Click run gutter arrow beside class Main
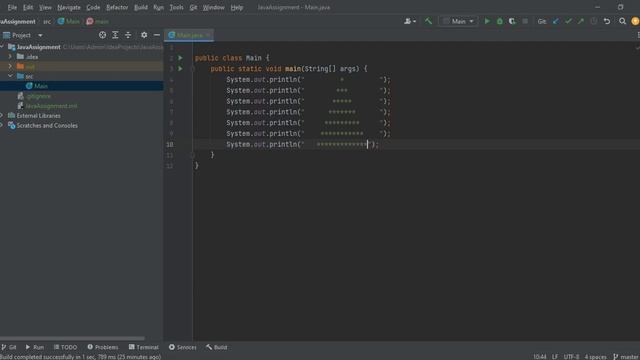Image resolution: width=640 pixels, height=360 pixels. click(x=180, y=58)
